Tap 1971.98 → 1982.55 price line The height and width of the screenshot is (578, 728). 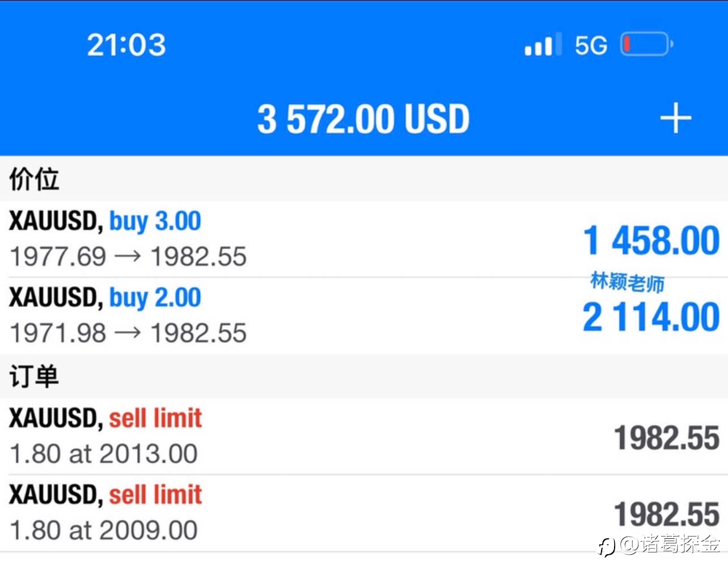pos(128,333)
